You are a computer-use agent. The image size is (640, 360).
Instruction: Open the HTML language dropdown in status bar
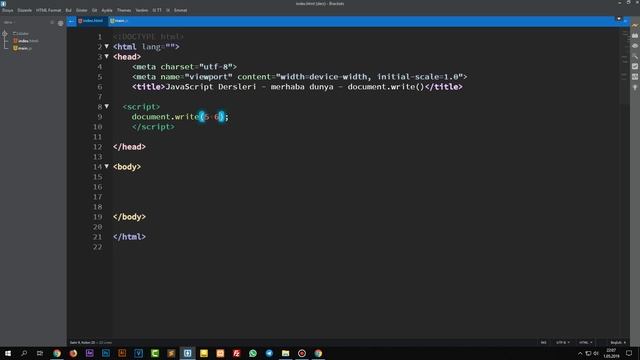585,342
